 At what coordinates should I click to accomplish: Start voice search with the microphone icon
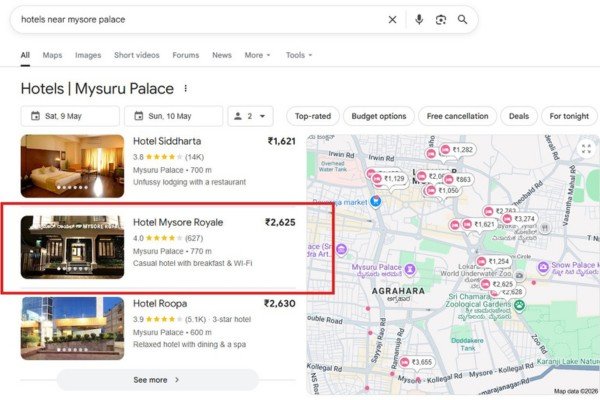pos(419,20)
